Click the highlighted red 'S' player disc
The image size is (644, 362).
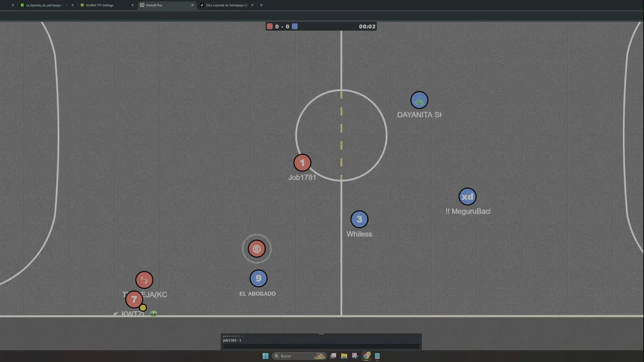pyautogui.click(x=257, y=249)
